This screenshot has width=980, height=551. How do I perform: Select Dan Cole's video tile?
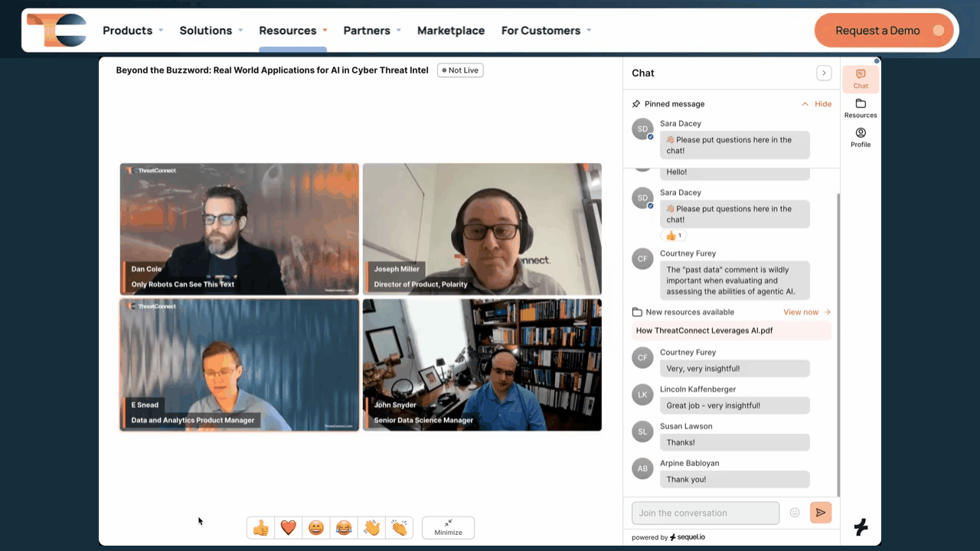click(240, 229)
